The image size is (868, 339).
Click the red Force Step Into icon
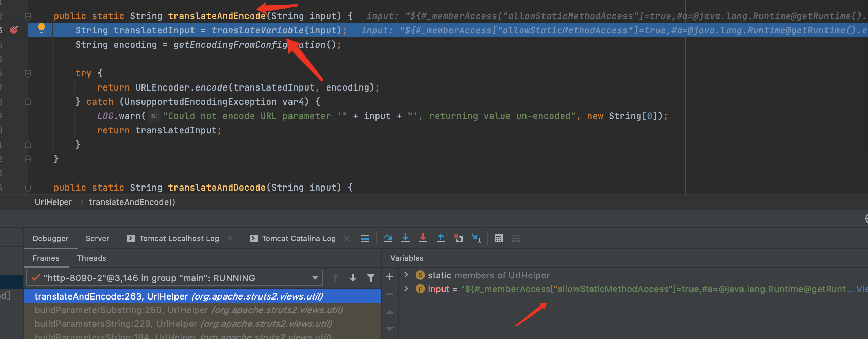click(423, 238)
